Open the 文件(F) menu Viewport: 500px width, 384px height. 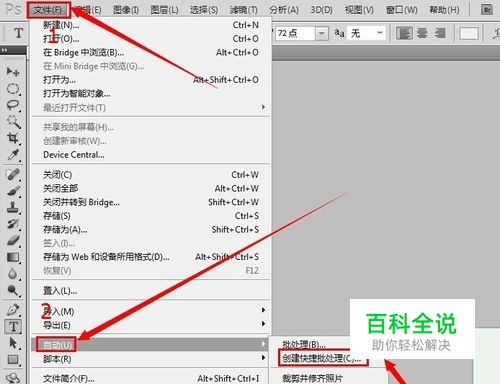coord(48,10)
